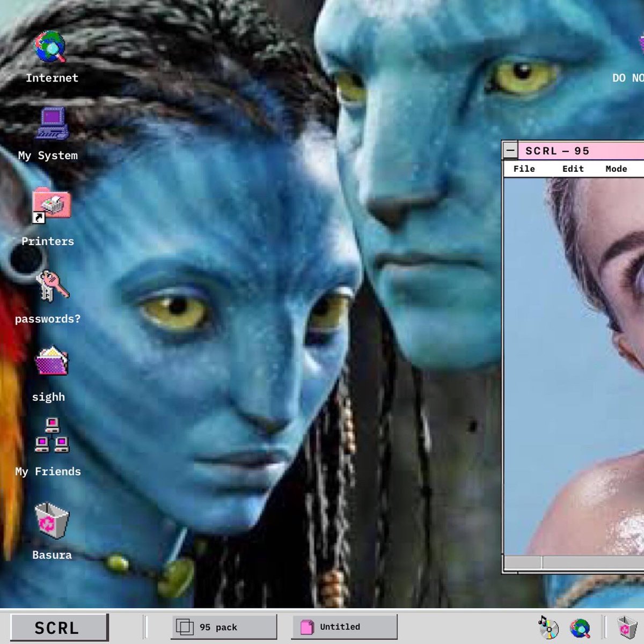Click the globe tray icon in taskbar
This screenshot has height=644, width=644.
coord(580,627)
